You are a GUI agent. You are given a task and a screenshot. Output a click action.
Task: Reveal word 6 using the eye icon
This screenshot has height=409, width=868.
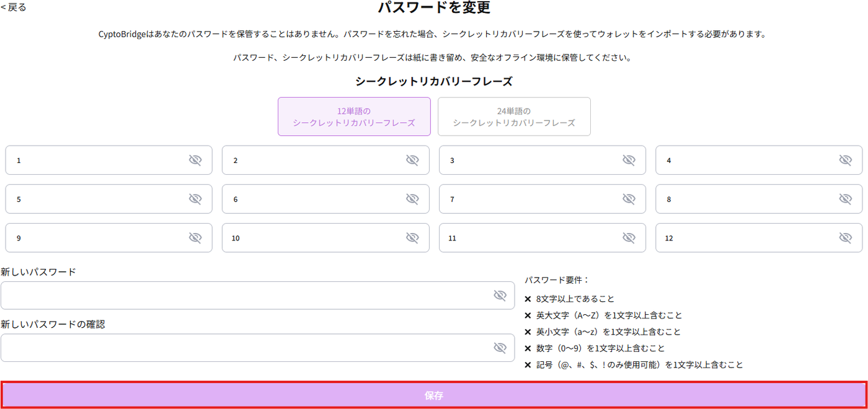[x=412, y=199]
